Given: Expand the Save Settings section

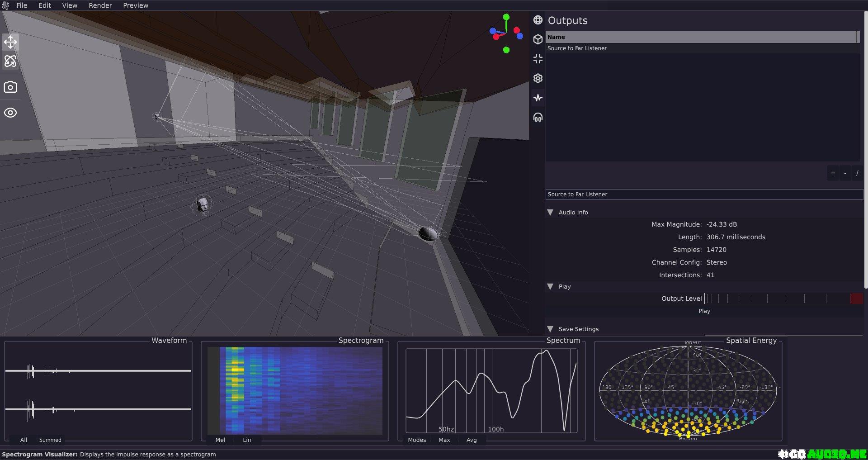Looking at the screenshot, I should pyautogui.click(x=550, y=329).
